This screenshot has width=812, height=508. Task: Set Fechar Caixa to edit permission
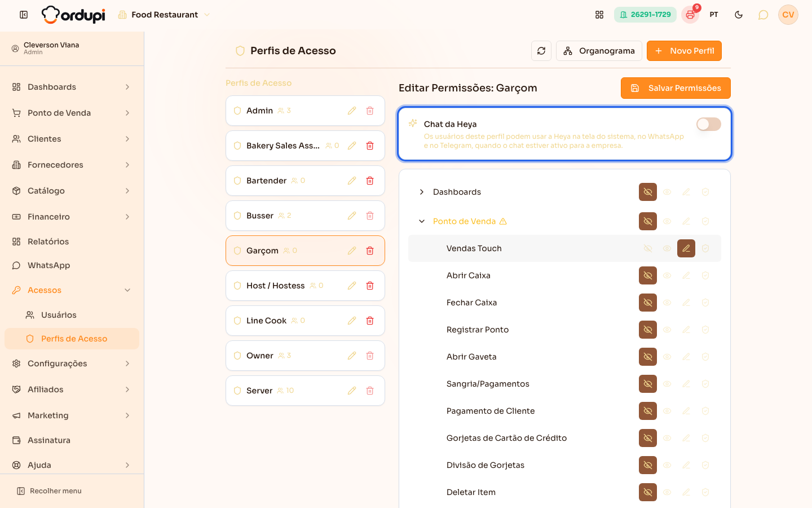(x=686, y=303)
